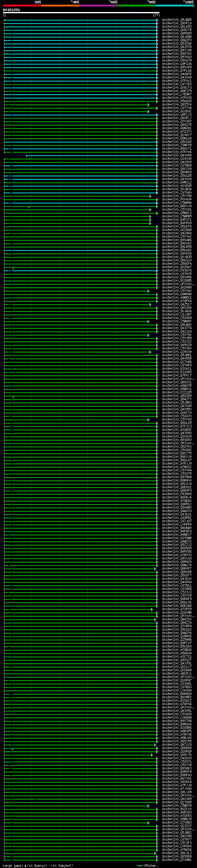Open hit UniRef100_Q84ZT5
Screen dimensions: 197x868
pos(177,125)
